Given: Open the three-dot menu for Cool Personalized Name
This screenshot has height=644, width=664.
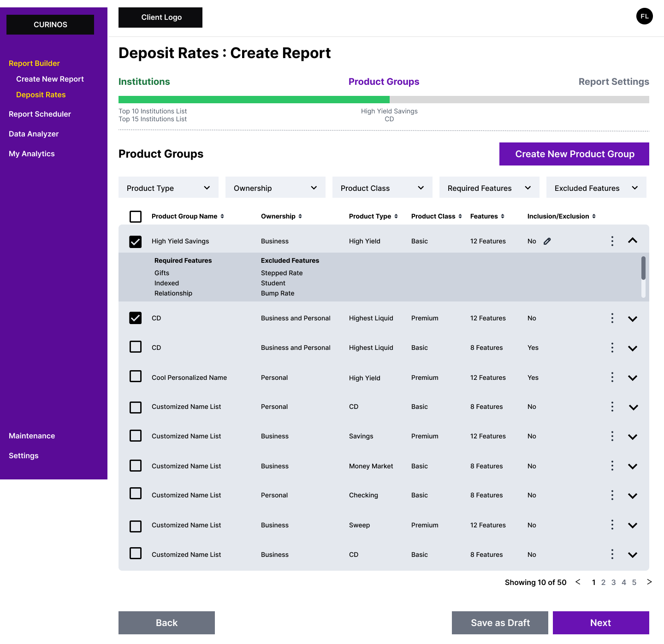Looking at the screenshot, I should [x=612, y=377].
